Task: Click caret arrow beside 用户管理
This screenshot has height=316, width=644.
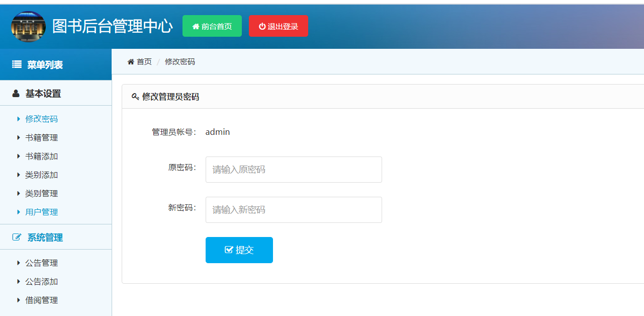Action: pos(19,212)
